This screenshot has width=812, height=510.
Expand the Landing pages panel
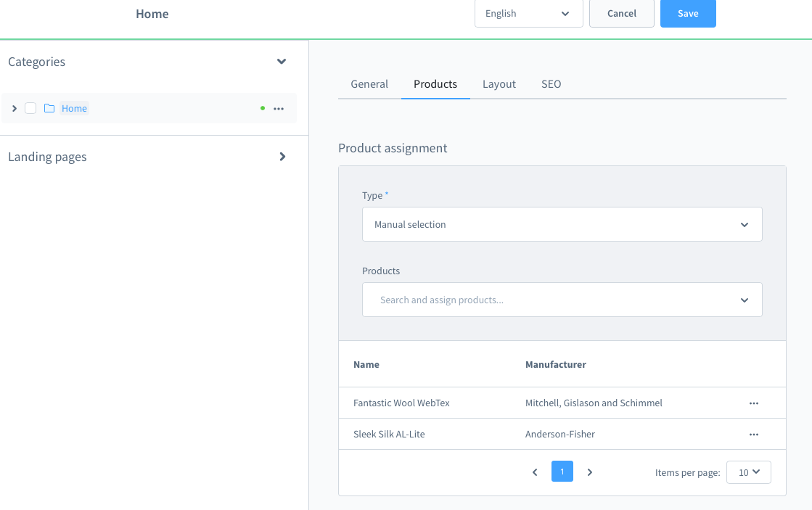coord(282,157)
